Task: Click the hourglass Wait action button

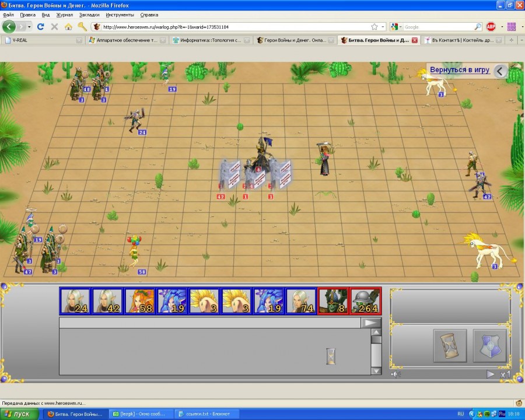Action: 450,346
